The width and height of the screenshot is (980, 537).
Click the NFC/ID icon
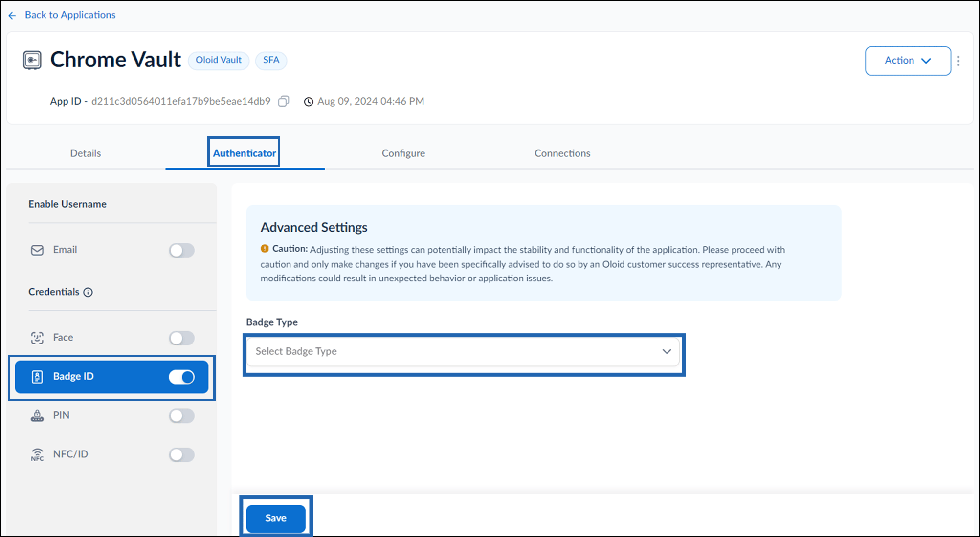pyautogui.click(x=37, y=454)
